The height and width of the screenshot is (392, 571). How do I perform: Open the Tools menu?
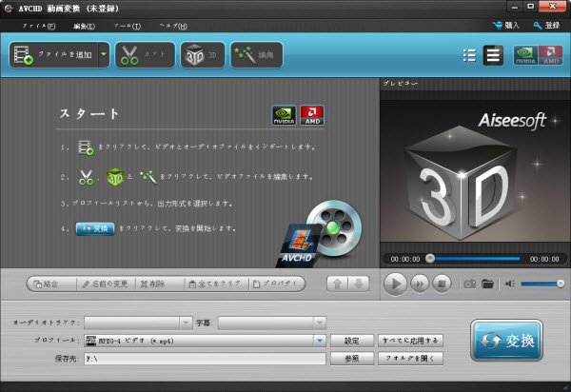tap(128, 26)
